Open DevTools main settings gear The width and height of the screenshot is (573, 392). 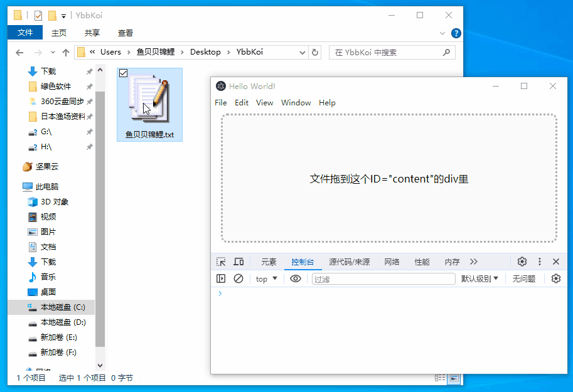coord(522,262)
